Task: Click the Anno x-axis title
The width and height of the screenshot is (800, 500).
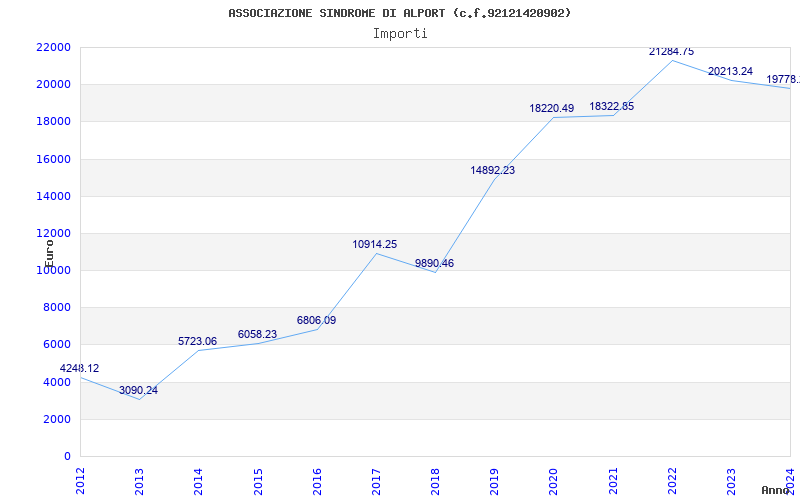Action: point(775,490)
